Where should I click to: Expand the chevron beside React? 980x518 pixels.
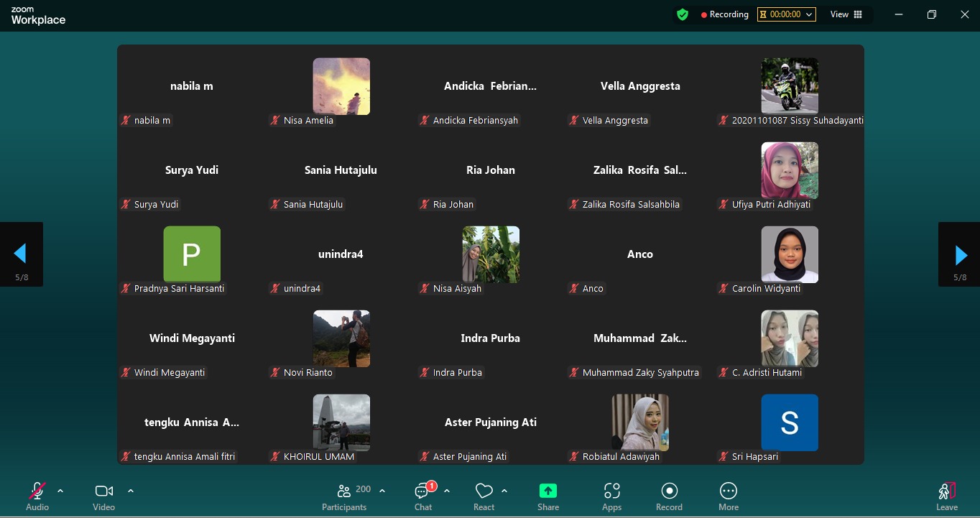click(x=504, y=491)
